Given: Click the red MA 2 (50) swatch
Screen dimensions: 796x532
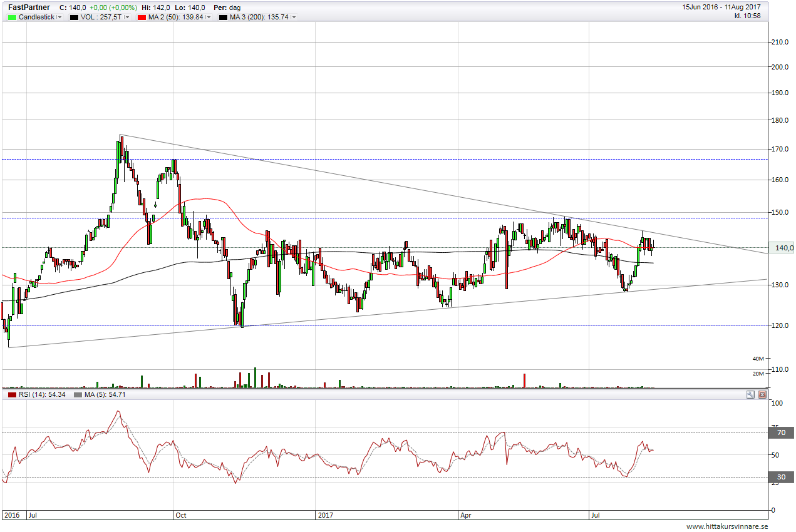Looking at the screenshot, I should click(142, 18).
